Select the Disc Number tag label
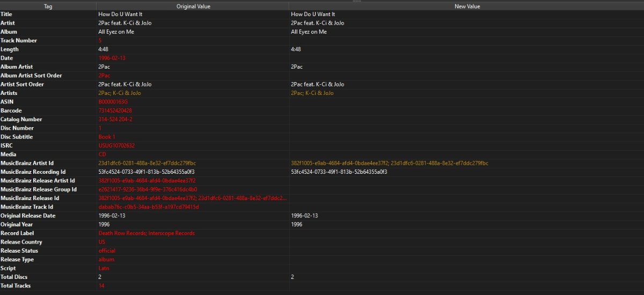Screen dimensions: 644x295 (x=17, y=128)
